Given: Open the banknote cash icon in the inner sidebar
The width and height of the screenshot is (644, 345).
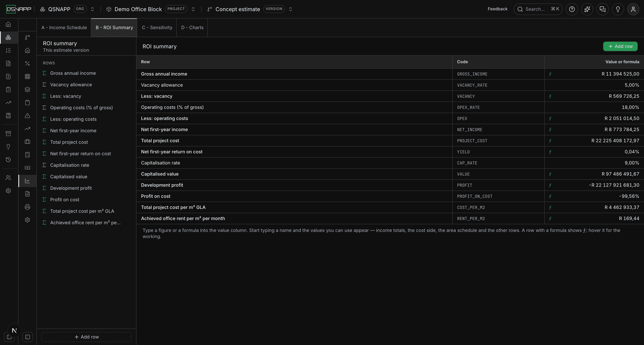Looking at the screenshot, I should (27, 168).
